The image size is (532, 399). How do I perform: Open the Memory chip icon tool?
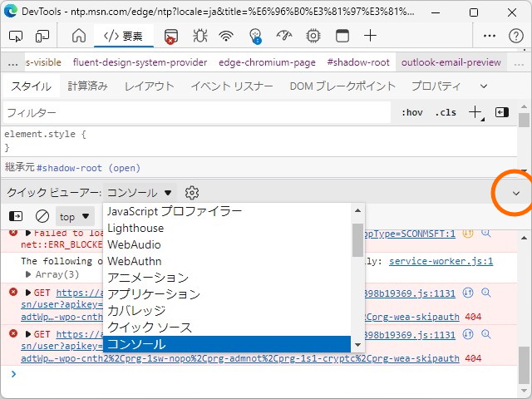coord(313,36)
